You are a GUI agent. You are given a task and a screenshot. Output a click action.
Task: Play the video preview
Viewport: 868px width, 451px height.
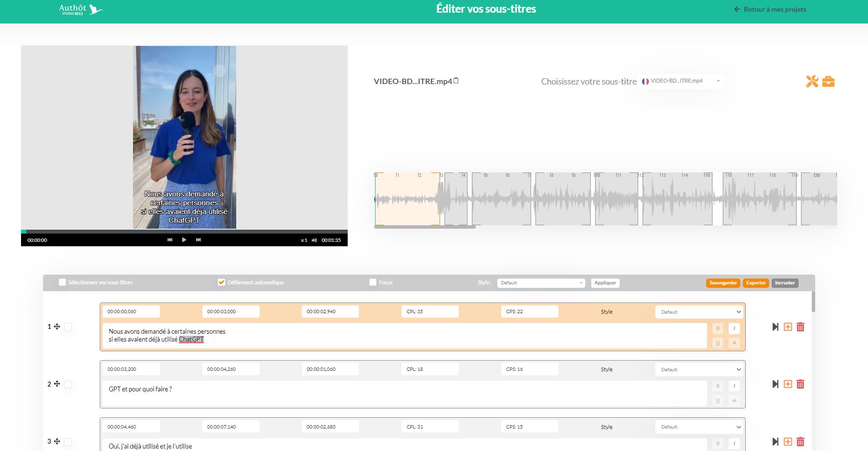point(184,240)
